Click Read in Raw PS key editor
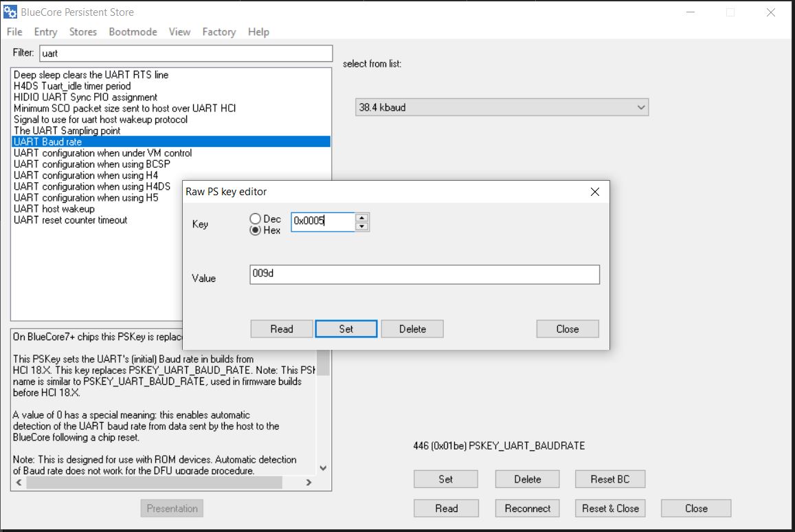 coord(282,329)
